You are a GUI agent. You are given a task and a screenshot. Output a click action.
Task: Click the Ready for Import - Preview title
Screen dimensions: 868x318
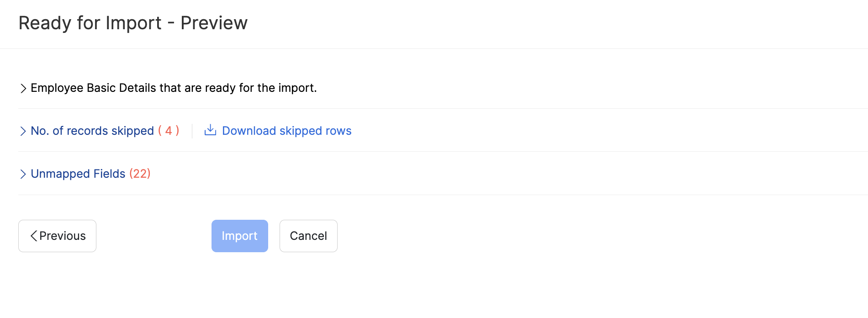(x=133, y=23)
